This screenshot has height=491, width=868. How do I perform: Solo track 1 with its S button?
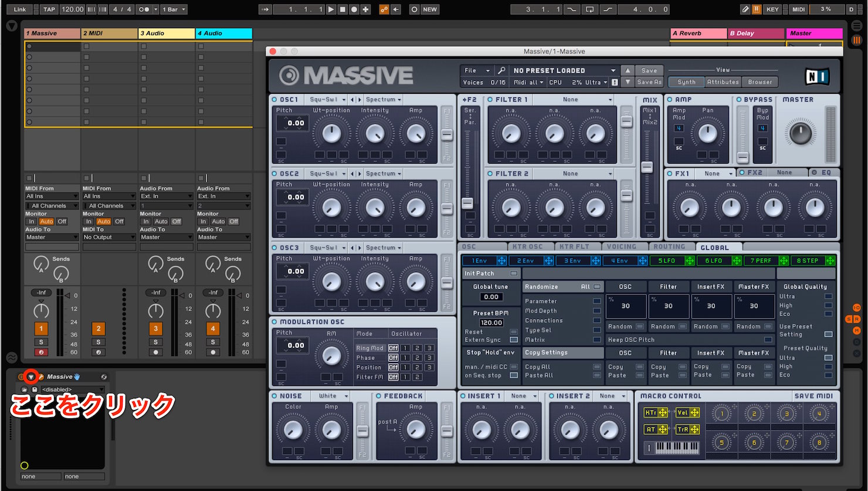click(x=41, y=342)
